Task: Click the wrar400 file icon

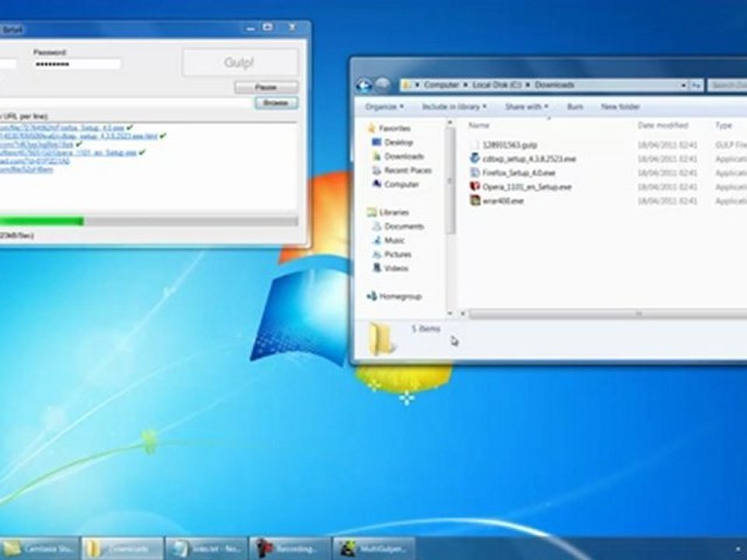Action: click(475, 201)
